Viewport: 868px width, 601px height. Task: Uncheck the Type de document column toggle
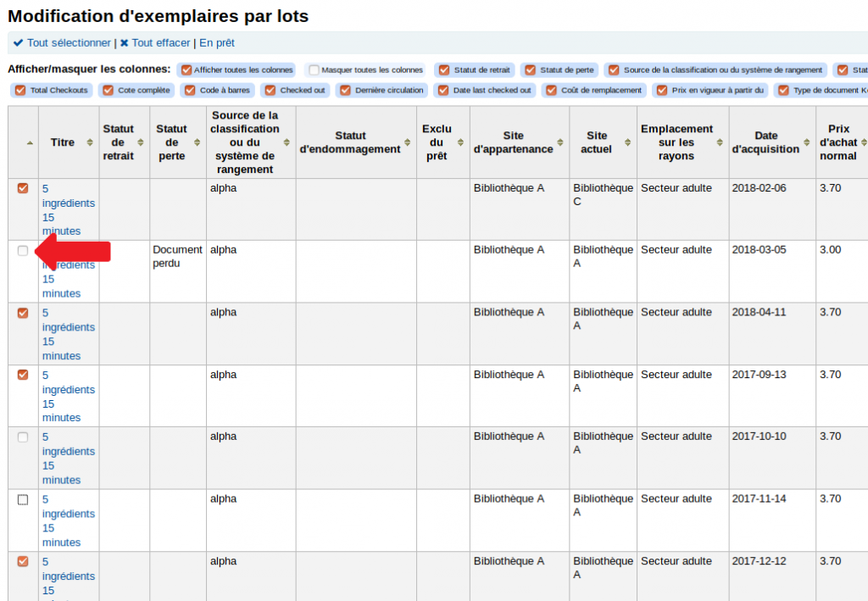(783, 90)
